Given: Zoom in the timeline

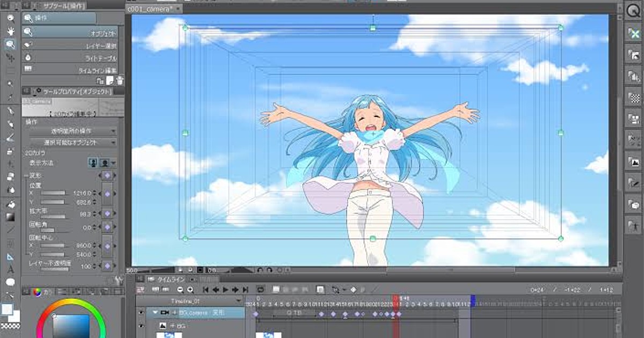Looking at the screenshot, I should [x=190, y=289].
